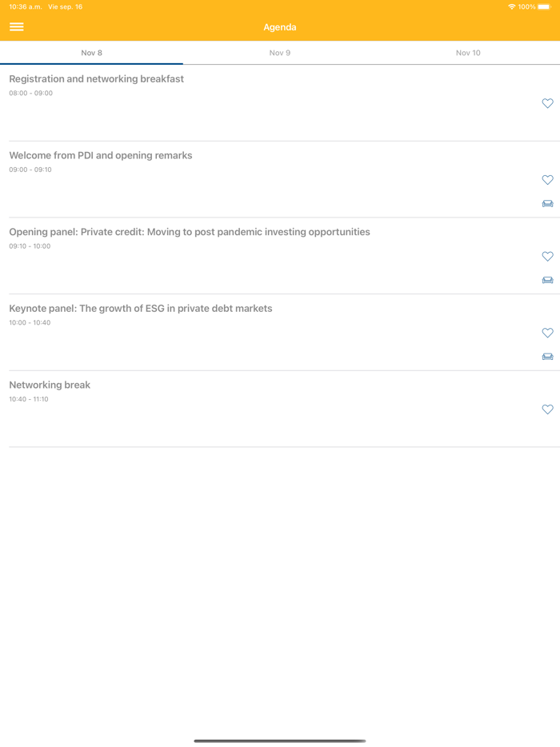
Task: Open the Registration and networking breakfast session
Action: [97, 79]
